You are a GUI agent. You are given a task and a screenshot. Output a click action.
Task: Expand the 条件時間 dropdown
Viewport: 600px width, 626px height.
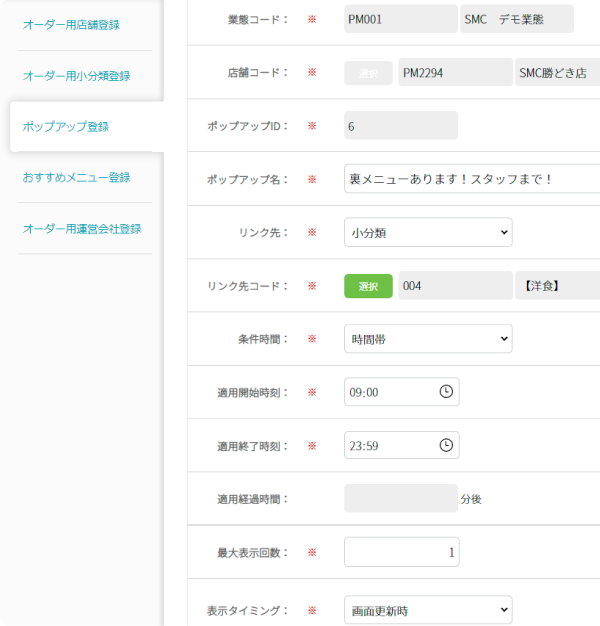click(x=427, y=339)
